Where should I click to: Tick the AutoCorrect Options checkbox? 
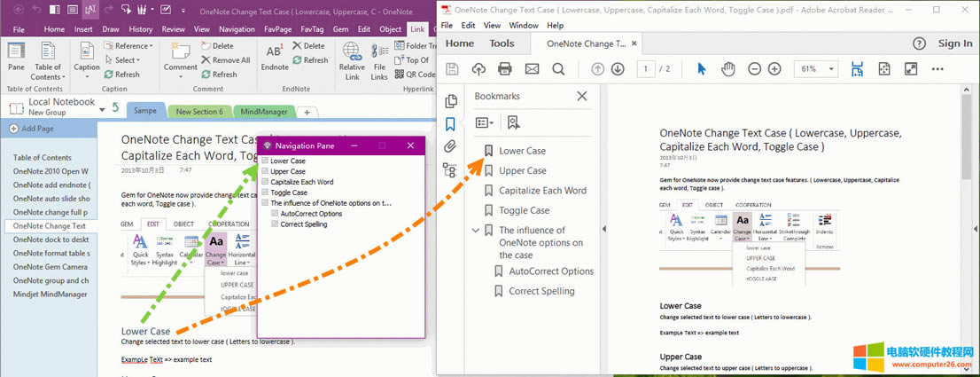point(275,214)
